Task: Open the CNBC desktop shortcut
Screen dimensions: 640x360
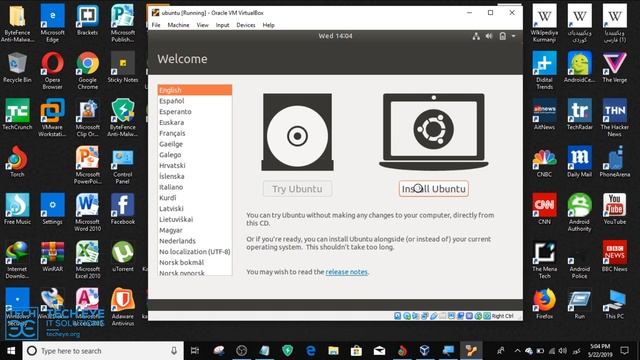Action: [x=544, y=162]
